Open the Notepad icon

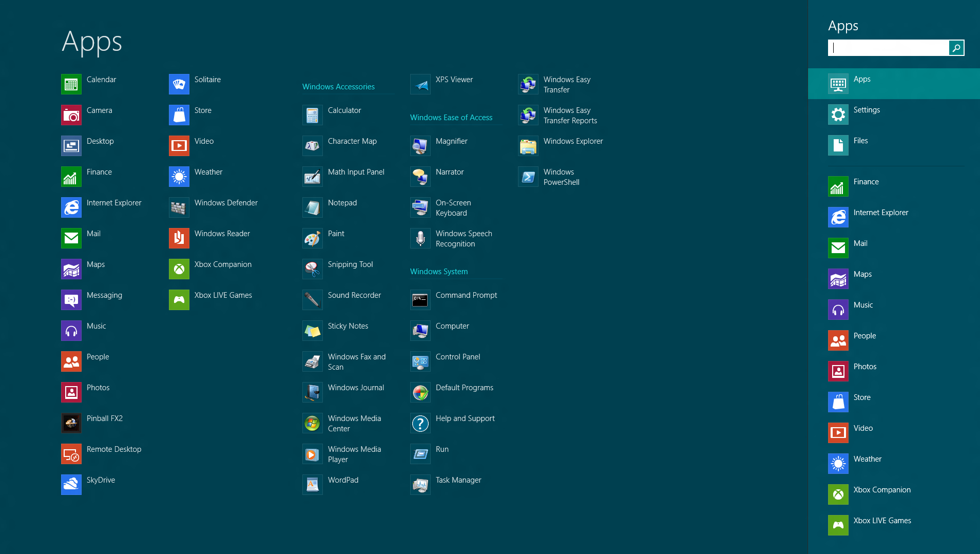(312, 207)
